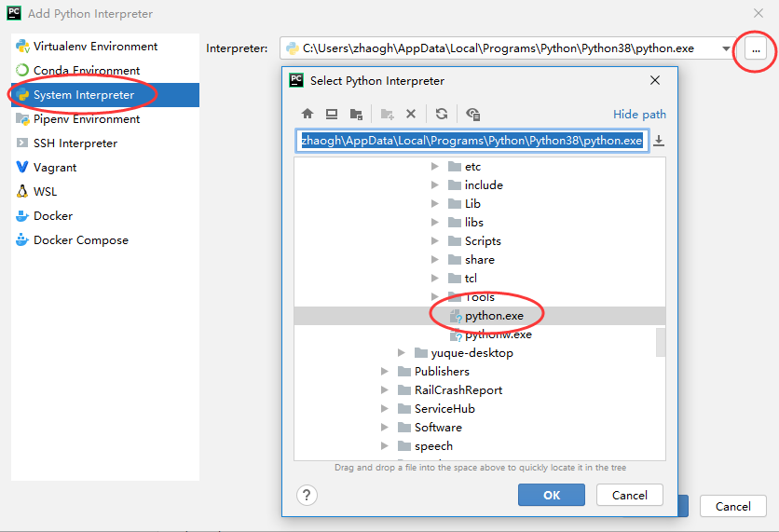Click the browse '...' button beside Interpreter
779x532 pixels.
point(756,49)
